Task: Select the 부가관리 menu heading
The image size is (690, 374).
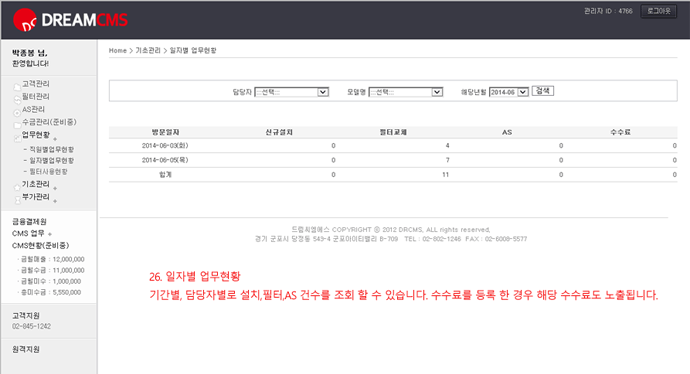Action: (x=36, y=197)
